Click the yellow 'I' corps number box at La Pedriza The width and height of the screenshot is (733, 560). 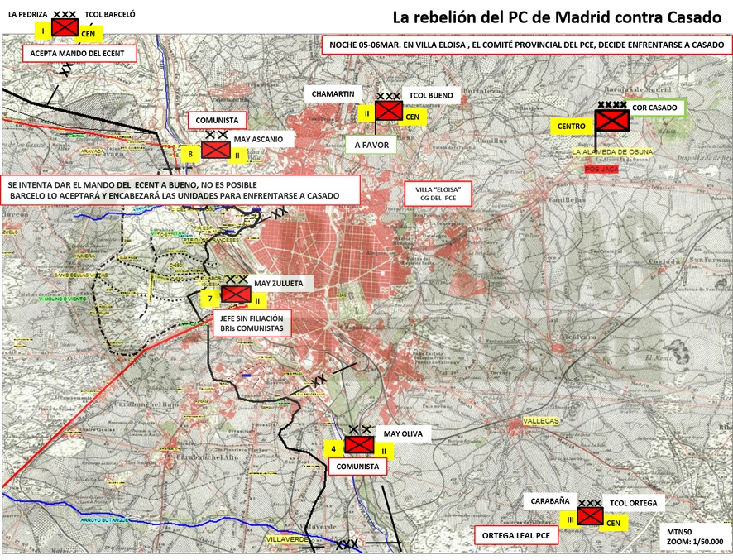(x=43, y=31)
